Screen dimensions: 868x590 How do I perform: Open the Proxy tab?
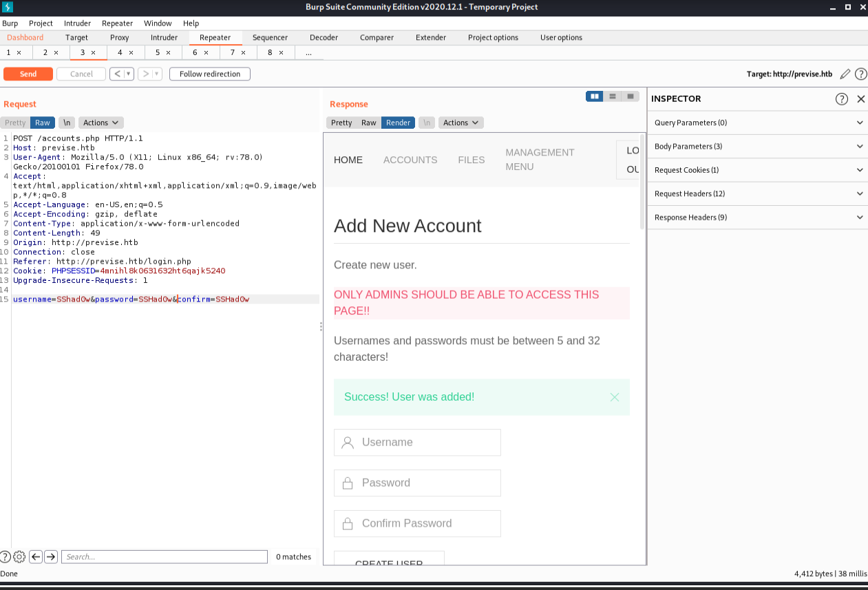[120, 38]
